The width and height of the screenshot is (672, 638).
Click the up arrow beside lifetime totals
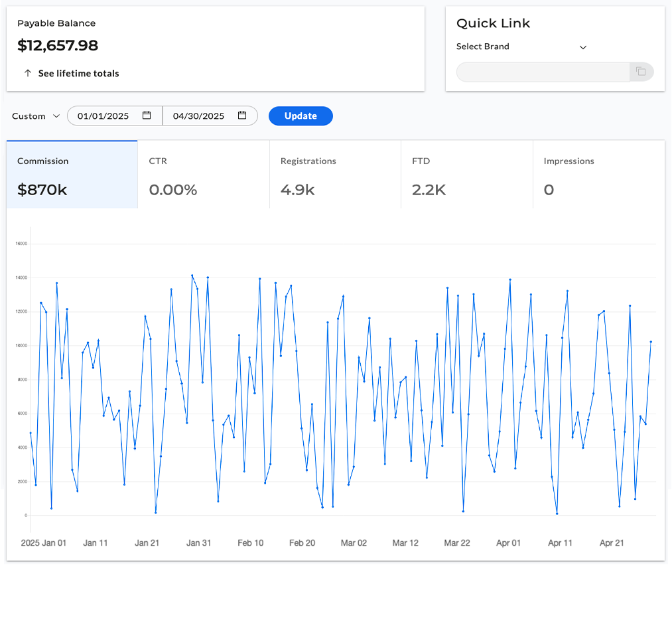[x=27, y=74]
